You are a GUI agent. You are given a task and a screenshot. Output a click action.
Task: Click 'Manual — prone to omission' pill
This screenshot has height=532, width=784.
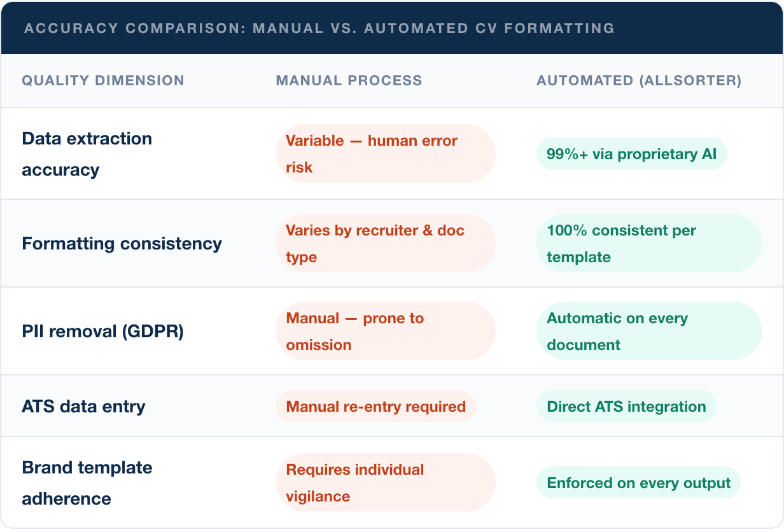(385, 331)
